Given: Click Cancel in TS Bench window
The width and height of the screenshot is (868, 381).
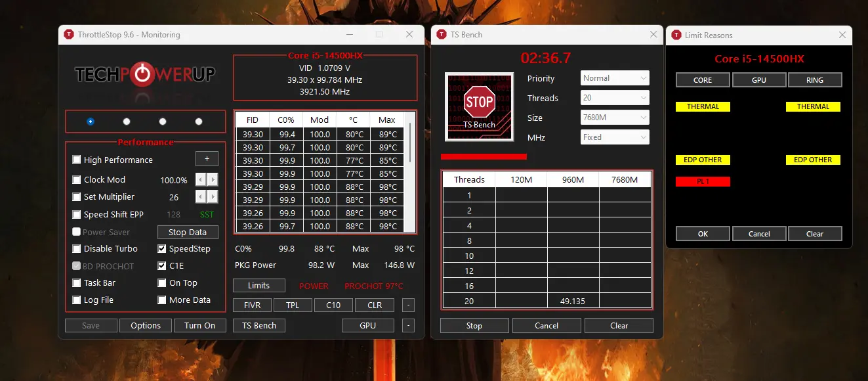Looking at the screenshot, I should point(547,325).
